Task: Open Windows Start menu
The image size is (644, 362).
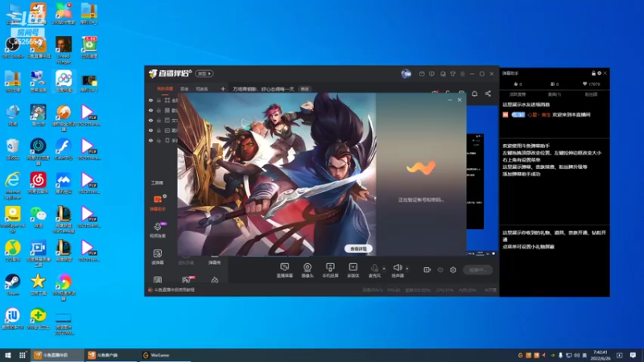Action: [x=8, y=355]
